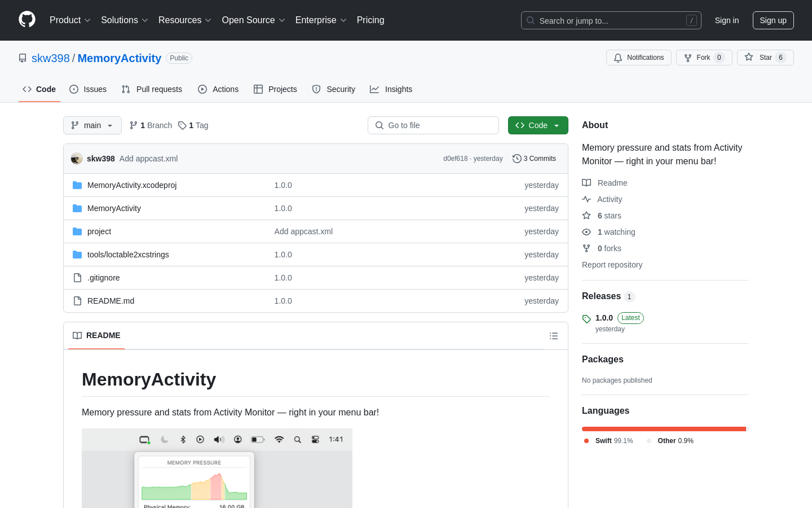Open the Security tab
The image size is (812, 508).
click(x=334, y=89)
